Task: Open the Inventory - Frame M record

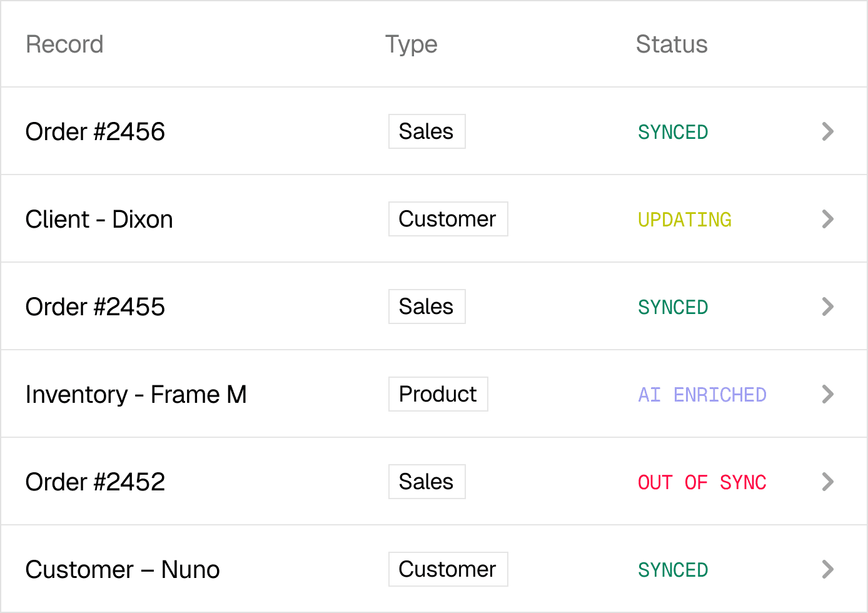Action: 136,394
